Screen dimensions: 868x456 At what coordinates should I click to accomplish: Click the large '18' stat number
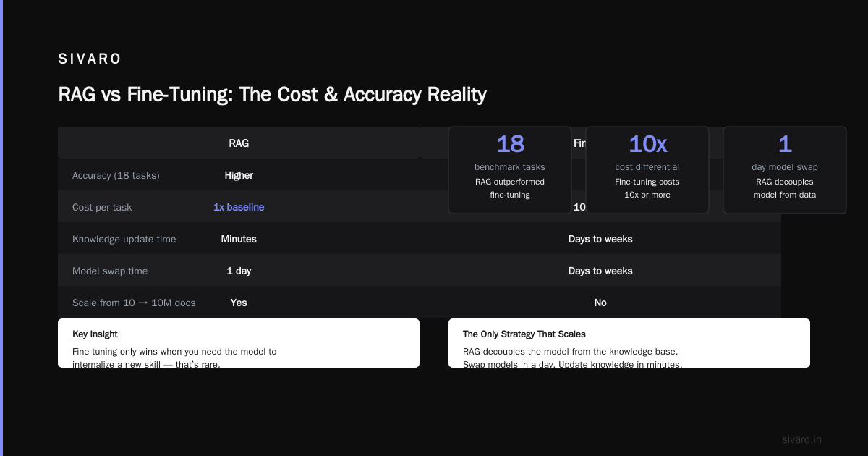[510, 144]
